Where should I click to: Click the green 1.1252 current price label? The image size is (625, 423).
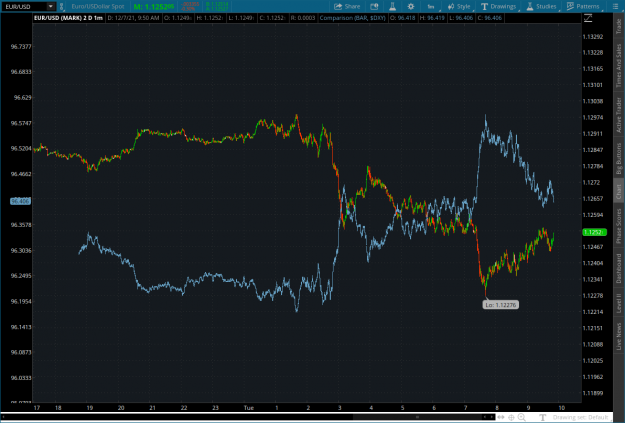coord(594,232)
